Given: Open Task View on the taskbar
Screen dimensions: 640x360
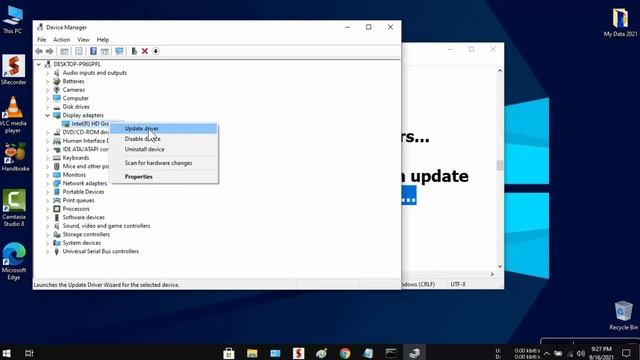Looking at the screenshot, I should point(29,353).
